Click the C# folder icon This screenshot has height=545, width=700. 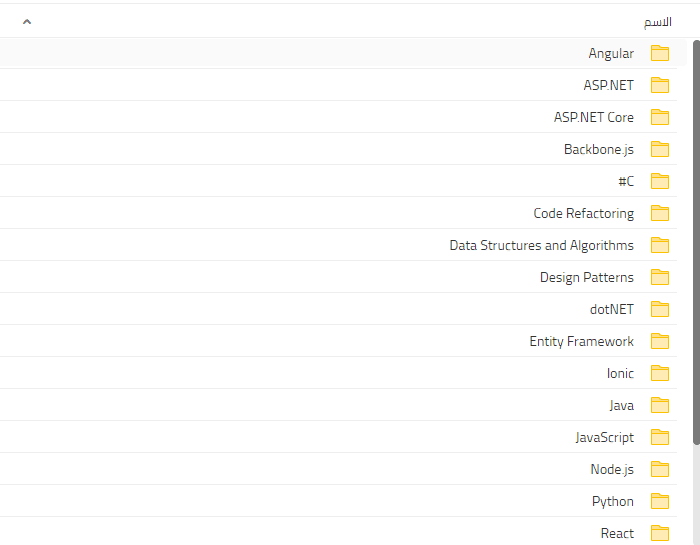click(660, 181)
